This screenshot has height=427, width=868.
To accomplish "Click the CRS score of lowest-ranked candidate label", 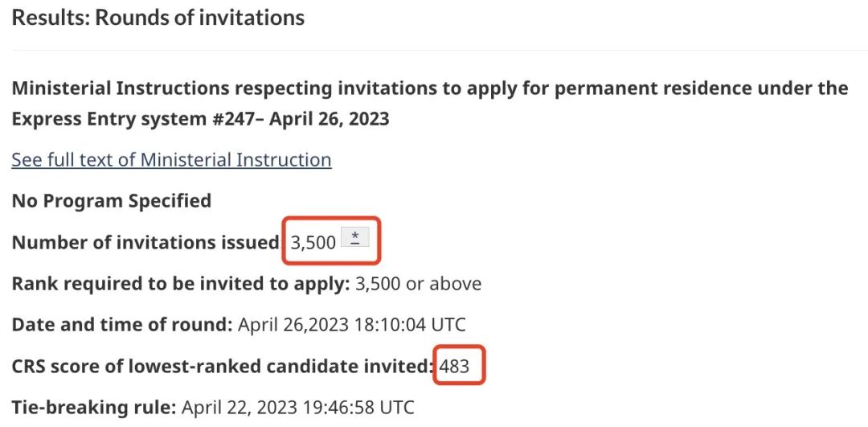I will click(x=222, y=367).
